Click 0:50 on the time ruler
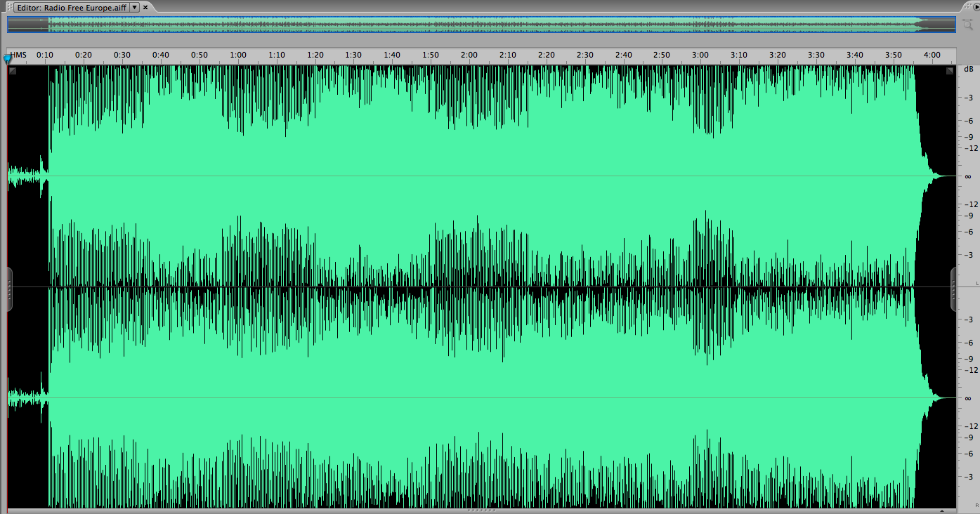Viewport: 980px width, 514px height. (x=200, y=55)
